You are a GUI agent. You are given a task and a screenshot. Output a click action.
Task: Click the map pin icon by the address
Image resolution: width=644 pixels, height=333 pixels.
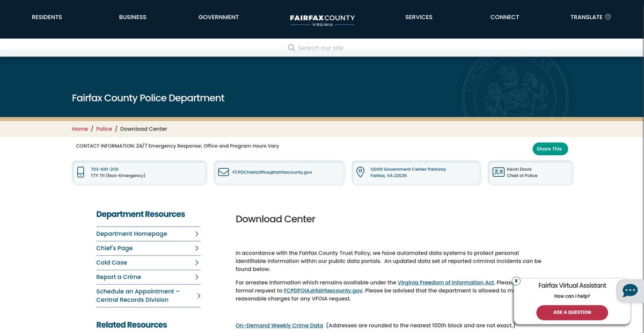point(361,172)
